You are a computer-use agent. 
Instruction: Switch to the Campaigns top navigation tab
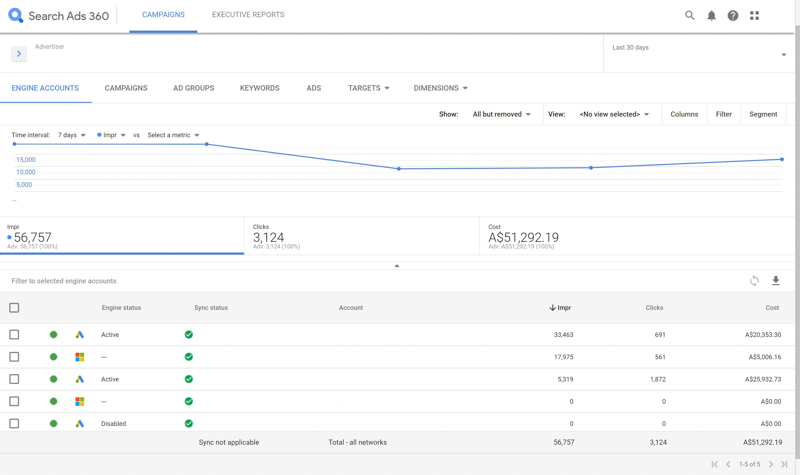tap(163, 15)
